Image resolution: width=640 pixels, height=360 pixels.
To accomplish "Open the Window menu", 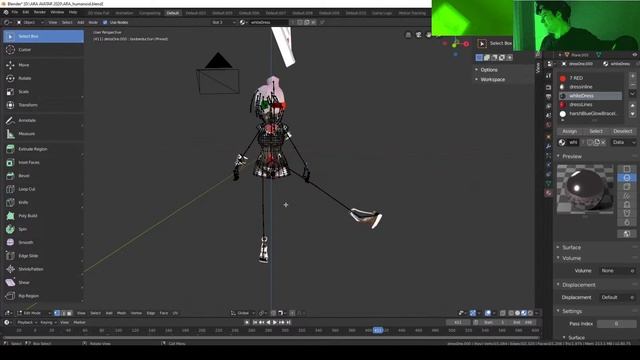I will click(x=57, y=12).
